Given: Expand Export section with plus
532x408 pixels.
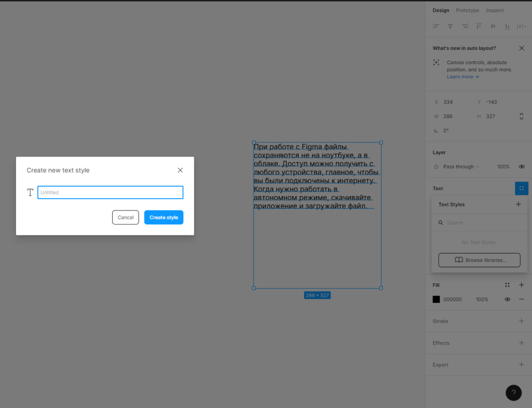Looking at the screenshot, I should pyautogui.click(x=522, y=365).
